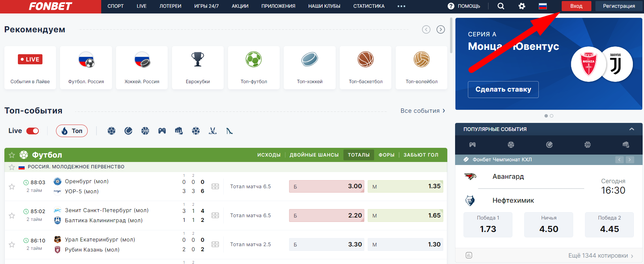The width and height of the screenshot is (644, 264).
Task: Open the Еврокубки trophy tile
Action: [x=198, y=68]
